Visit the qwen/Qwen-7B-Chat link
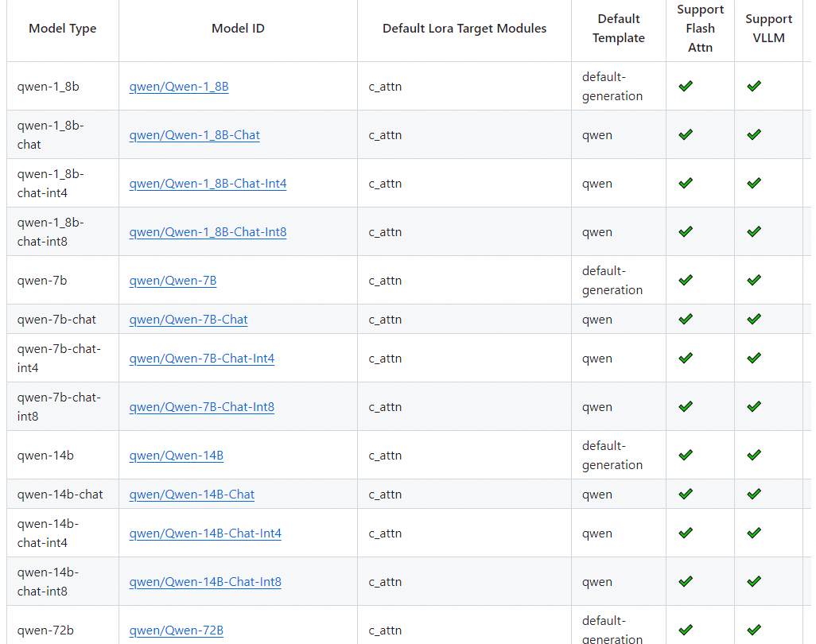This screenshot has height=644, width=816. [x=188, y=320]
